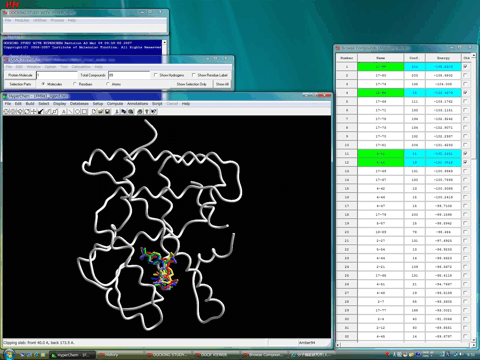480x360 pixels.
Task: Click the Show All button
Action: (222, 84)
